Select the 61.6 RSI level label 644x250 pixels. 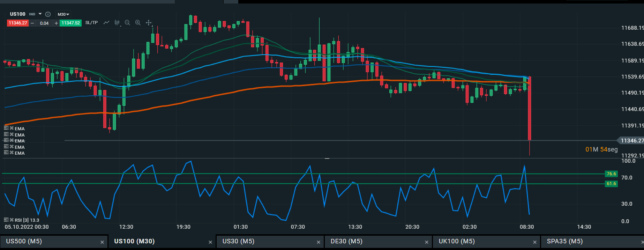[611, 184]
